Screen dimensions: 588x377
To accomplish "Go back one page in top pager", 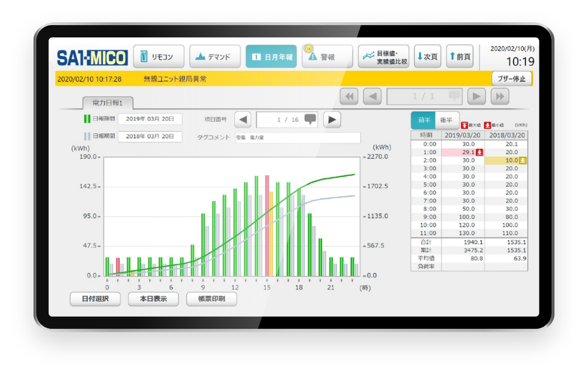I will tap(372, 96).
